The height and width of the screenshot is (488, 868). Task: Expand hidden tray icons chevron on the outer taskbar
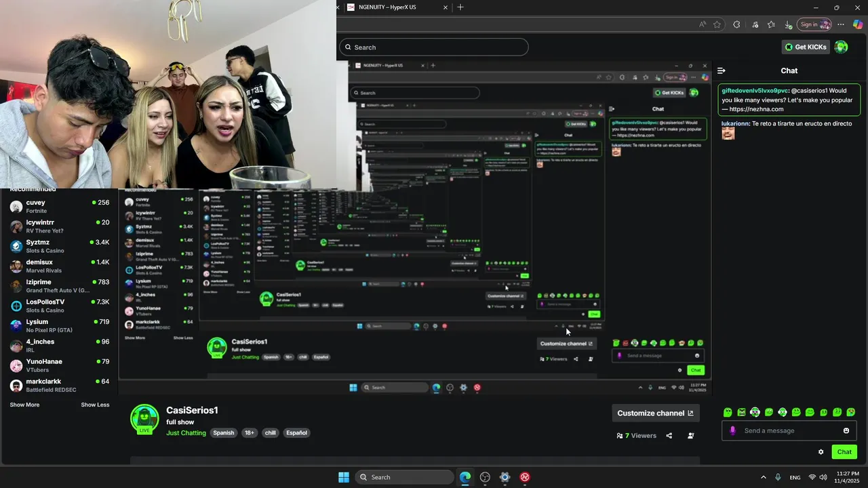point(764,477)
